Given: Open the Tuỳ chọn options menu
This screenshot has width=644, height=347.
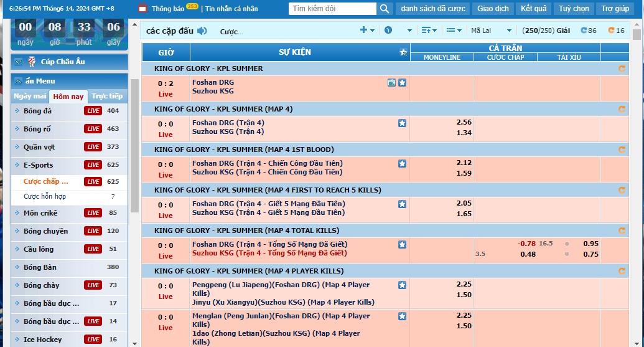Looking at the screenshot, I should (x=574, y=9).
